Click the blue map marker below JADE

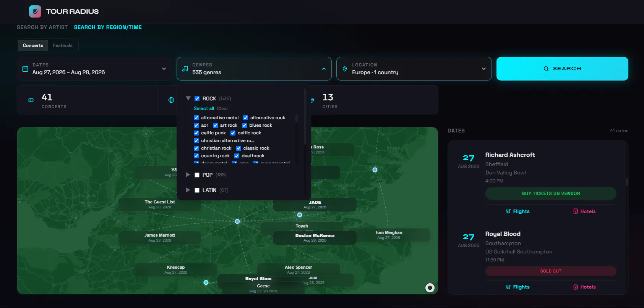coord(300,215)
